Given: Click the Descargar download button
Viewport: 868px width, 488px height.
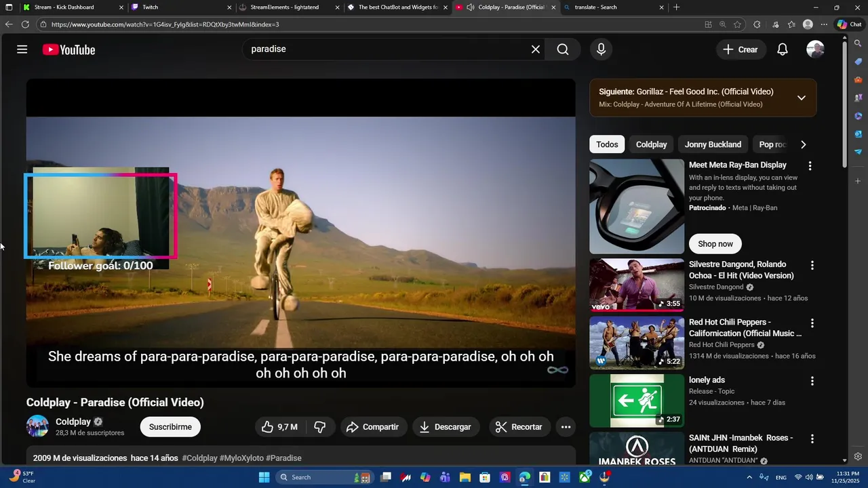Looking at the screenshot, I should tap(446, 427).
